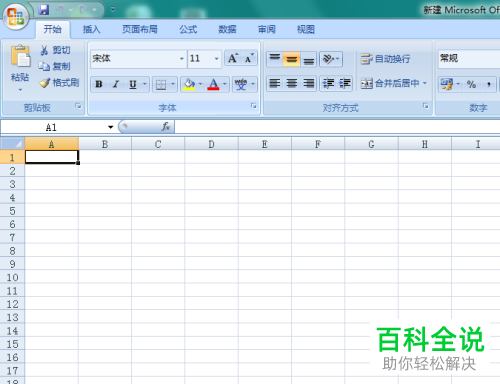Select row 5 header
Screen dimensions: 500x384
click(12, 211)
